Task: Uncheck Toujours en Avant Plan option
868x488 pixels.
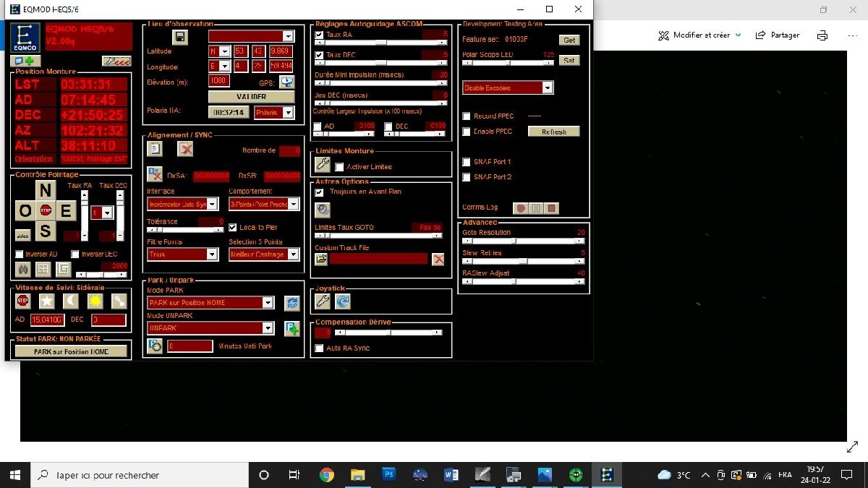Action: coord(320,192)
